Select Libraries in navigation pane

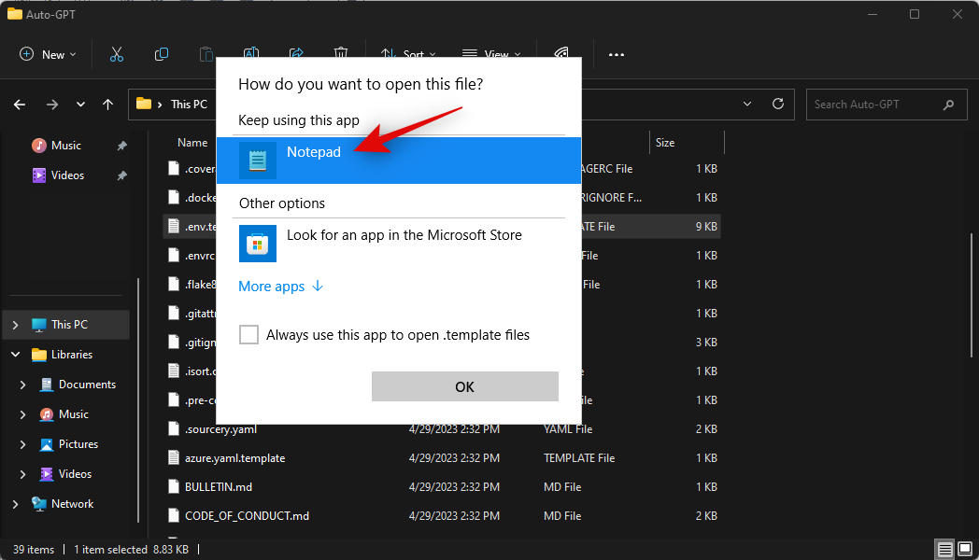[72, 355]
